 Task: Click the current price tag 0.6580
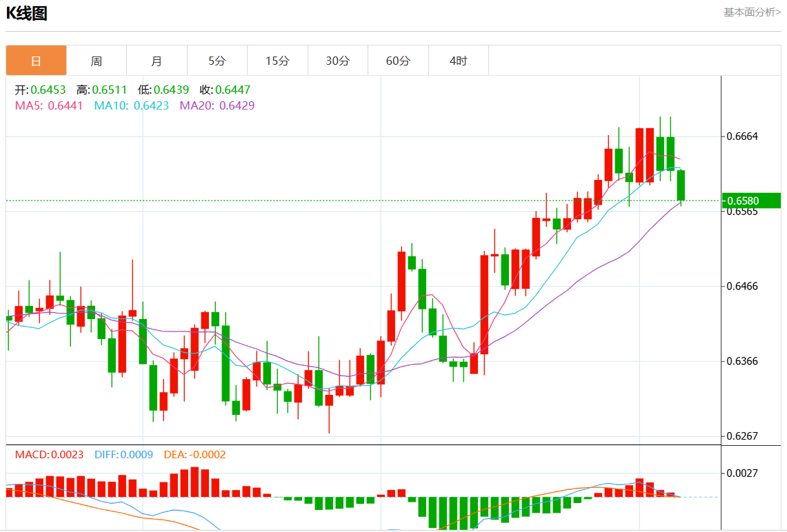pos(751,201)
